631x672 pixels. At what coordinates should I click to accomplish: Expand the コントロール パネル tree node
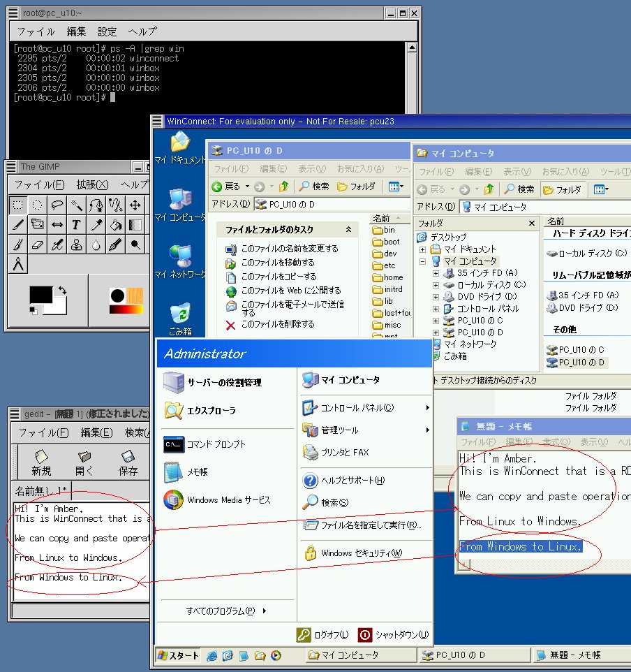pos(436,309)
